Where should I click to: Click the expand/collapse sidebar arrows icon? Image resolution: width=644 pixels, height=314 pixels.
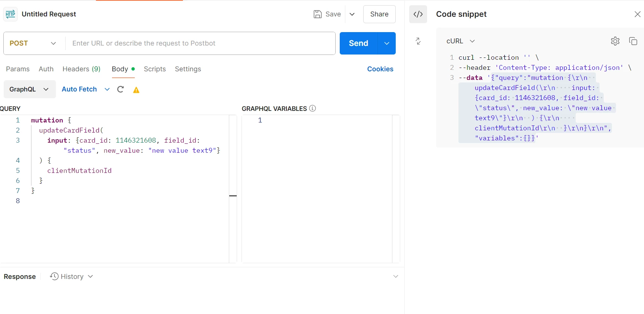[x=418, y=41]
